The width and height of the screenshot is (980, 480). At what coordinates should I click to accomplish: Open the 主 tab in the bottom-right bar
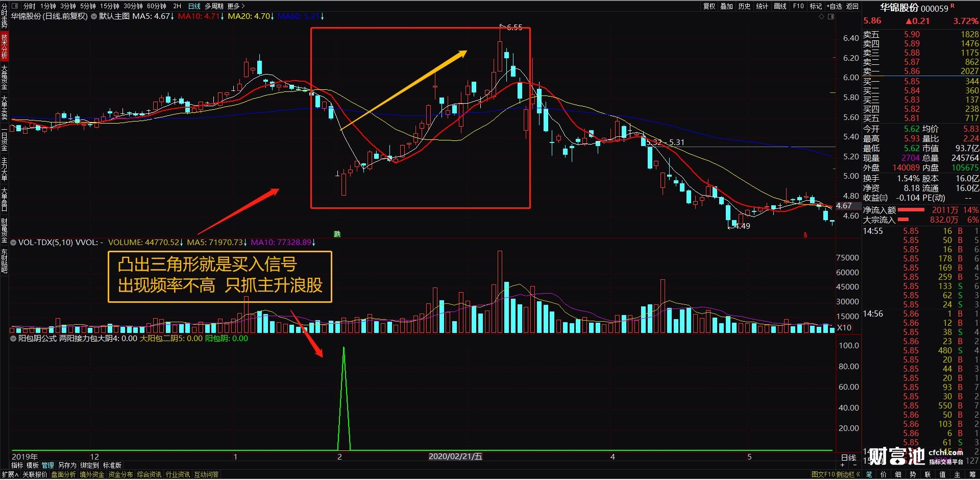click(x=958, y=474)
